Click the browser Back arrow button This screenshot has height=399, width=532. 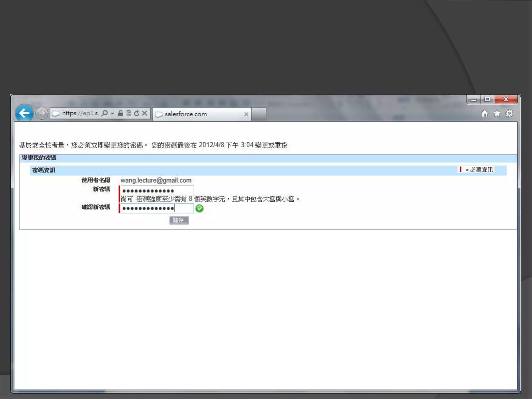24,113
